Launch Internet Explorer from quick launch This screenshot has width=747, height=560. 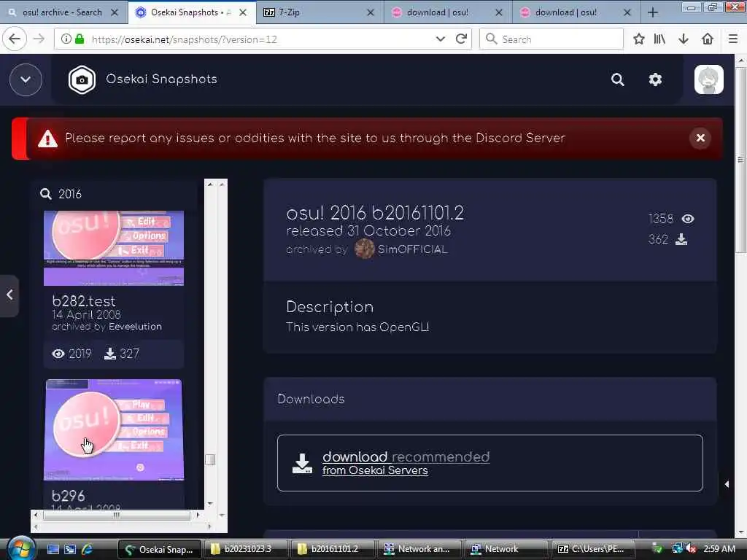click(x=88, y=549)
